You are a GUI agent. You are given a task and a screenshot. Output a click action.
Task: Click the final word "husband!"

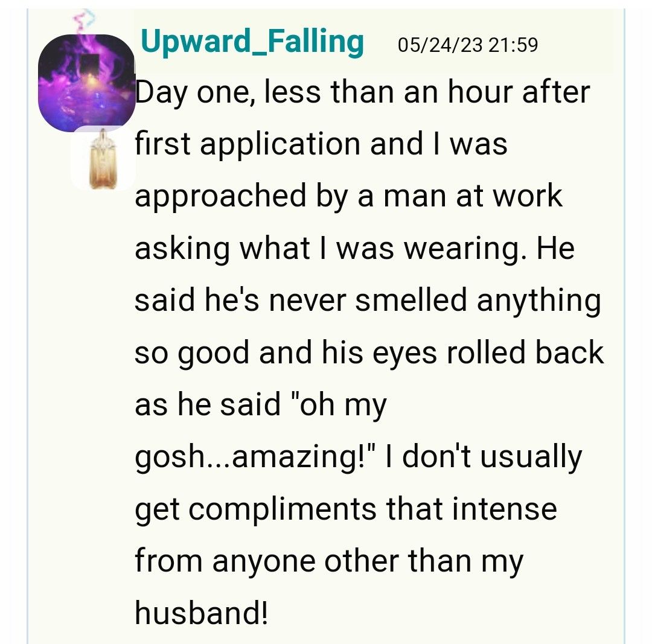[x=201, y=612]
